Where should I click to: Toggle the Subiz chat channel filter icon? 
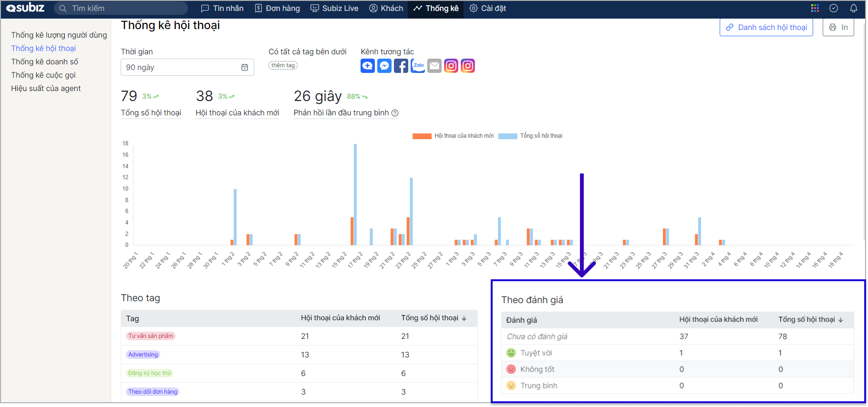pos(367,66)
